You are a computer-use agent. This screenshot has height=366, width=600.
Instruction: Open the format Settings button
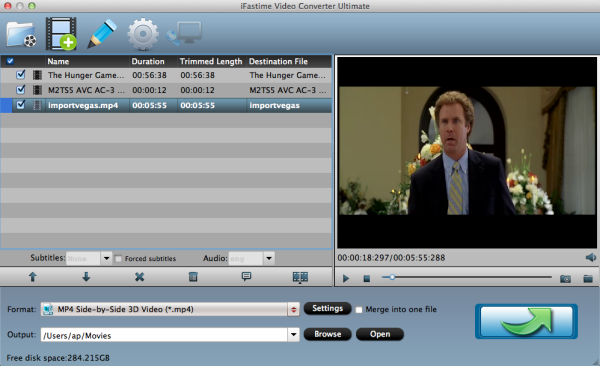[328, 309]
